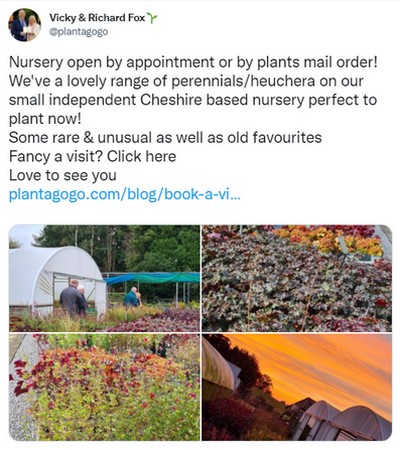Click the 'Nursery open by appointment' first line

(193, 62)
